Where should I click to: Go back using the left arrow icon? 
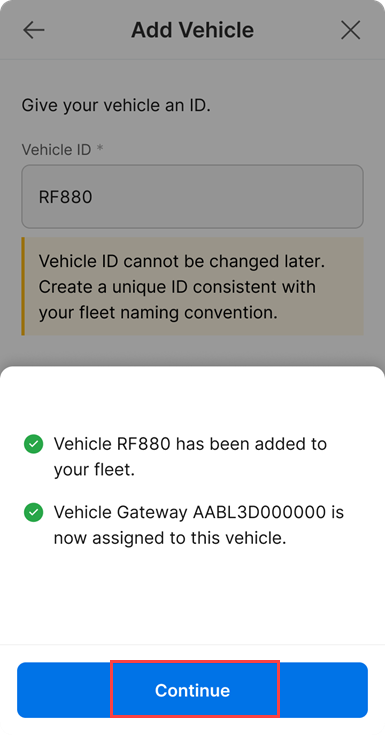(33, 31)
